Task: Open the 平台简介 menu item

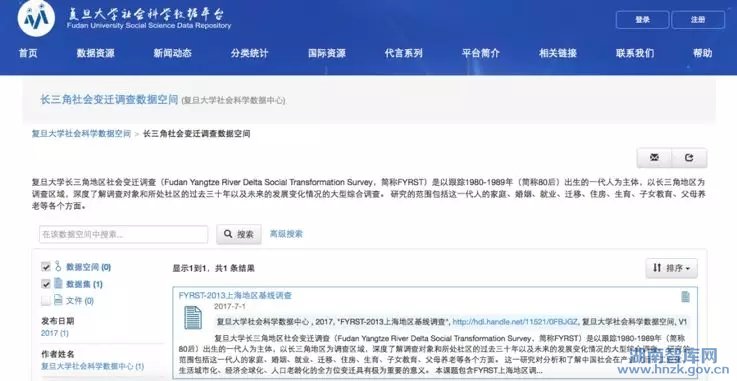Action: pos(481,53)
